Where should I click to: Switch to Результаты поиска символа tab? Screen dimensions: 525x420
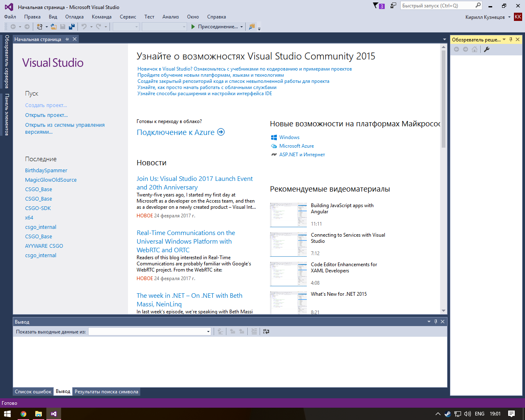106,392
